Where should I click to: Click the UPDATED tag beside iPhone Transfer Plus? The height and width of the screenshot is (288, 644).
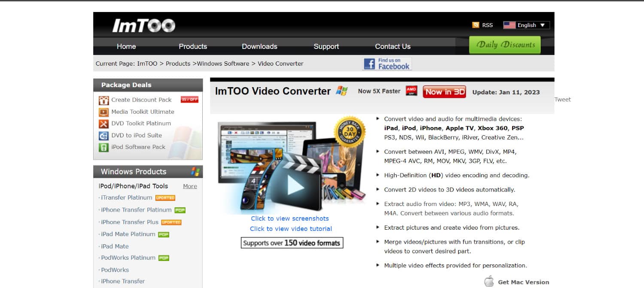pos(171,222)
